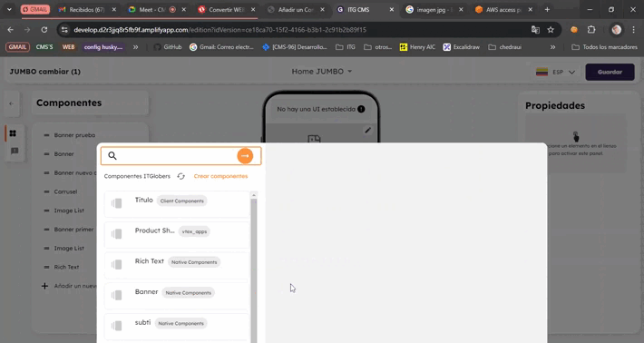Click the JUMBO cambiar (1) title

(x=45, y=72)
